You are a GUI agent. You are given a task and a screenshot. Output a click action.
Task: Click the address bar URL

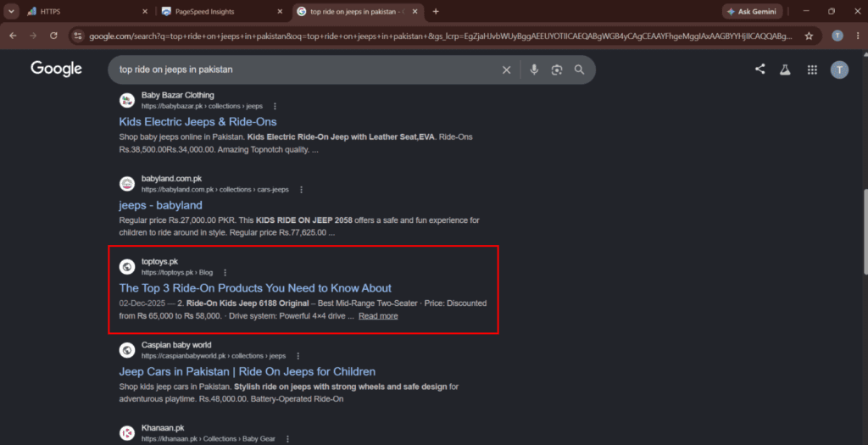[x=441, y=36]
